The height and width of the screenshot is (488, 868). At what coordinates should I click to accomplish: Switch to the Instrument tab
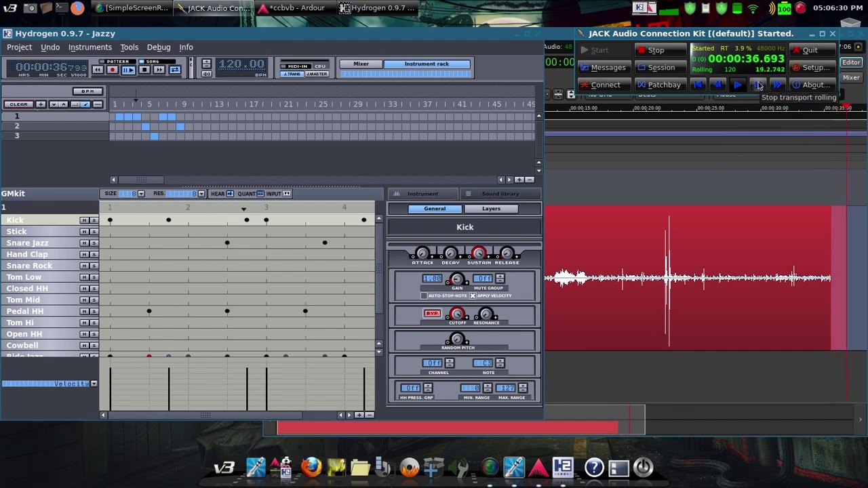pos(422,194)
